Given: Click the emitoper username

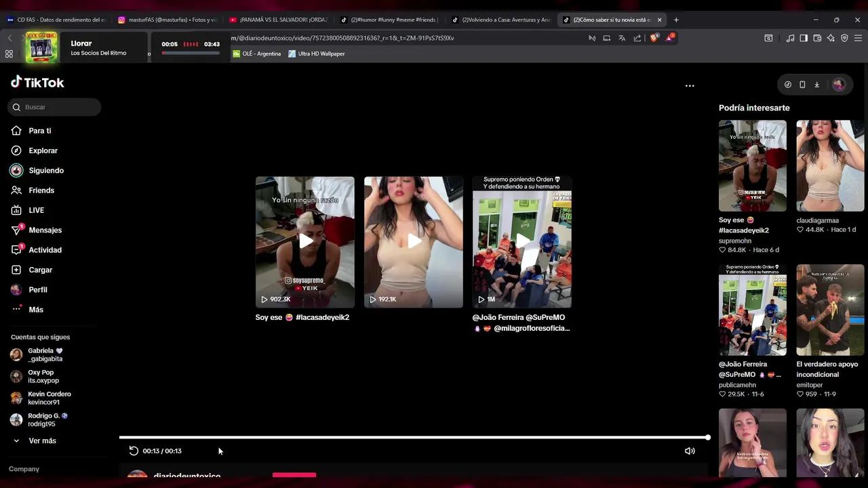Looking at the screenshot, I should 810,385.
